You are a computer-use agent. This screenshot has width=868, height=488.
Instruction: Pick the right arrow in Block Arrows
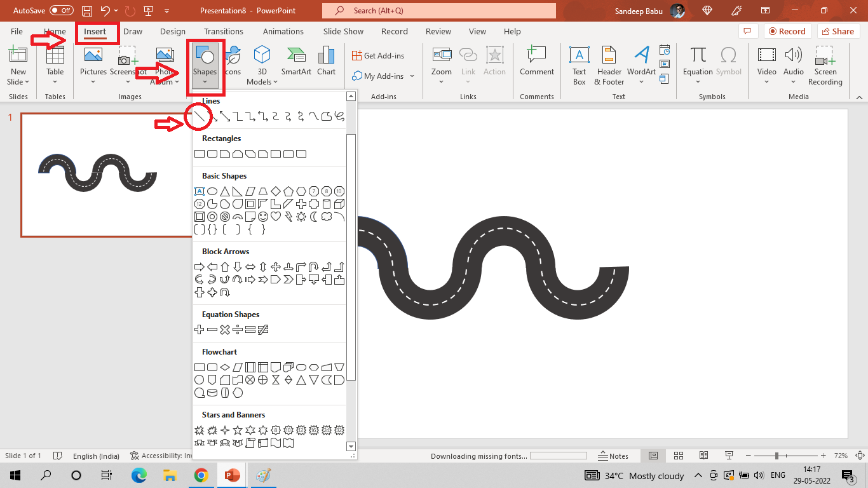point(199,267)
